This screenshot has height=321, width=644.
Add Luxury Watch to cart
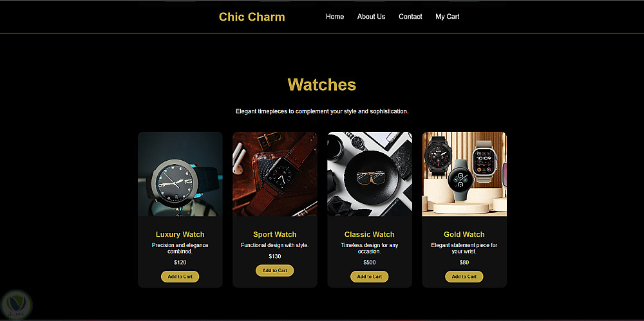[x=180, y=277]
